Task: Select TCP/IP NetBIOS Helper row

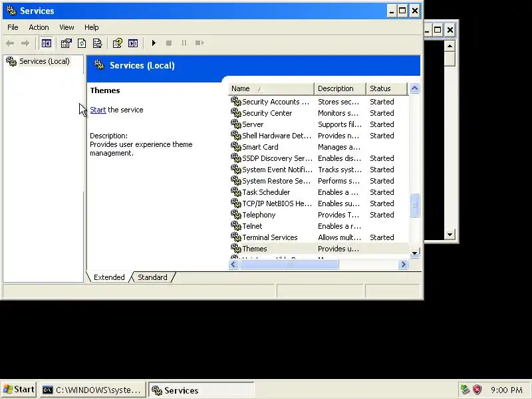Action: tap(319, 203)
